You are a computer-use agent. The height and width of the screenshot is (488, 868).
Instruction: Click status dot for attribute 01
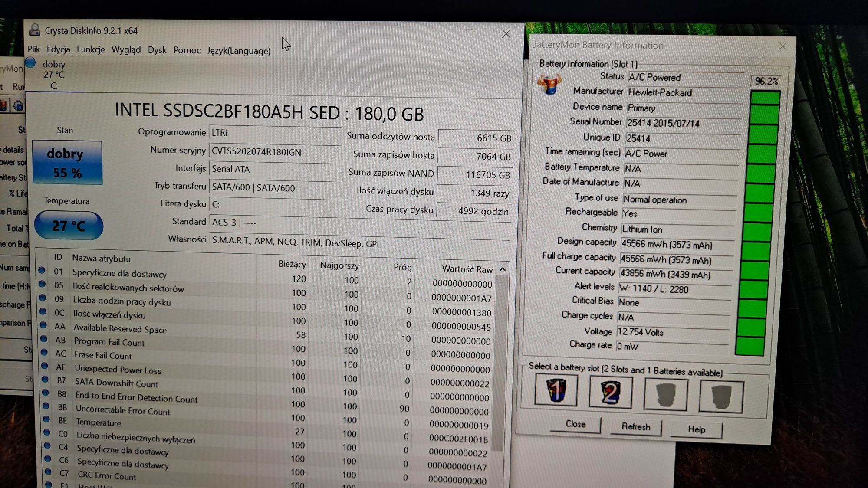[x=42, y=270]
